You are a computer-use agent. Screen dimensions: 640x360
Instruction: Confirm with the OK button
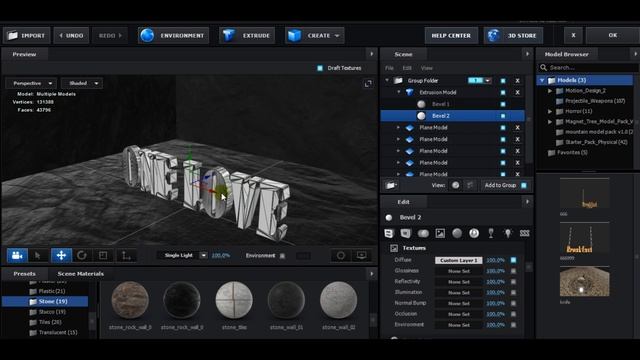coord(613,36)
